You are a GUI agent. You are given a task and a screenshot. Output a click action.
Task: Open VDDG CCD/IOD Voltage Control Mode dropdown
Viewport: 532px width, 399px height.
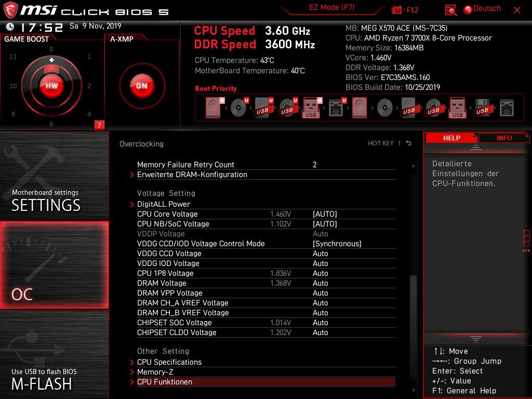click(337, 244)
